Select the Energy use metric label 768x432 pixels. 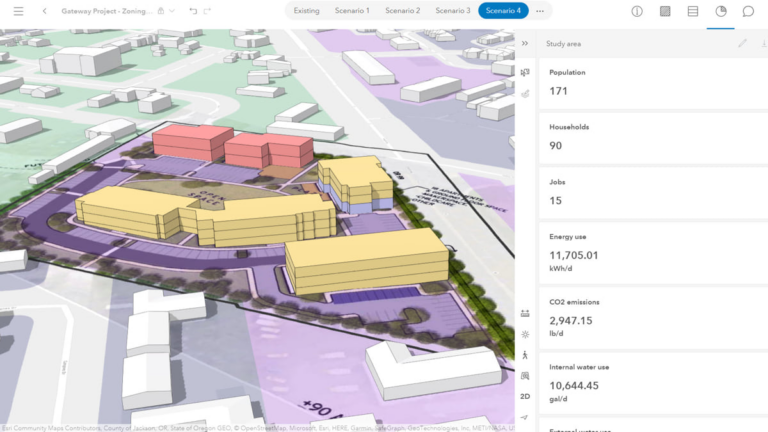point(568,237)
